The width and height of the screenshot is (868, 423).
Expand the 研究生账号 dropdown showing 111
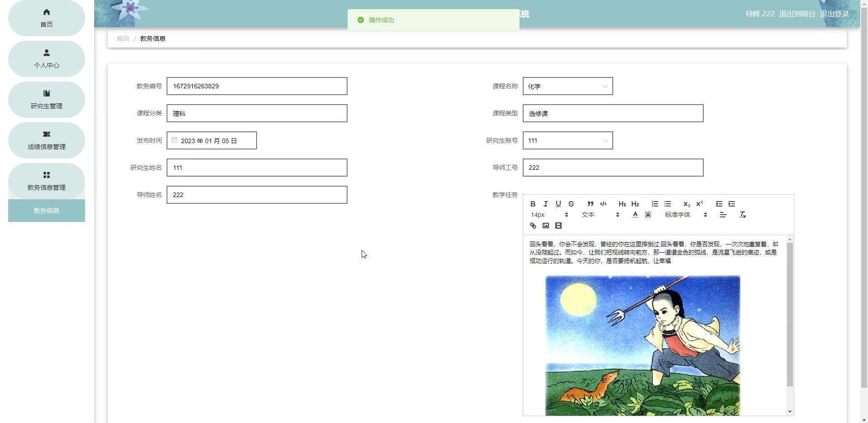point(568,140)
